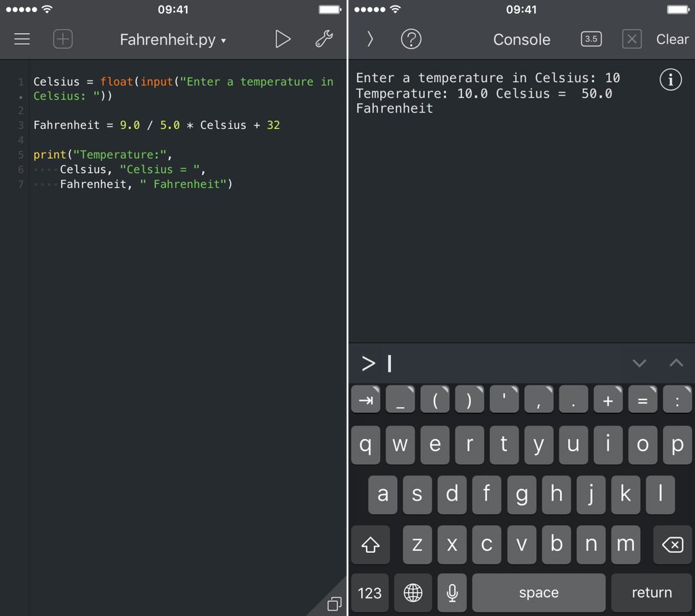Create a new file with plus icon
The height and width of the screenshot is (616, 695).
(x=63, y=39)
